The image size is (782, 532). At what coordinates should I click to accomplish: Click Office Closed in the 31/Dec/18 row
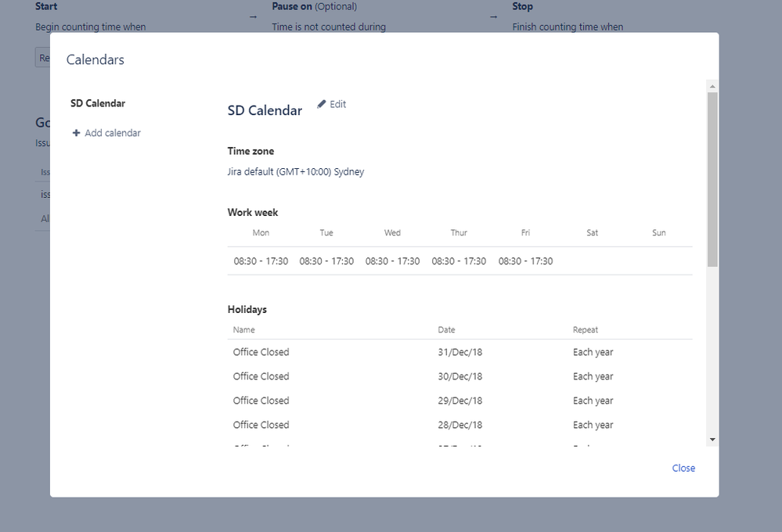[x=261, y=352]
